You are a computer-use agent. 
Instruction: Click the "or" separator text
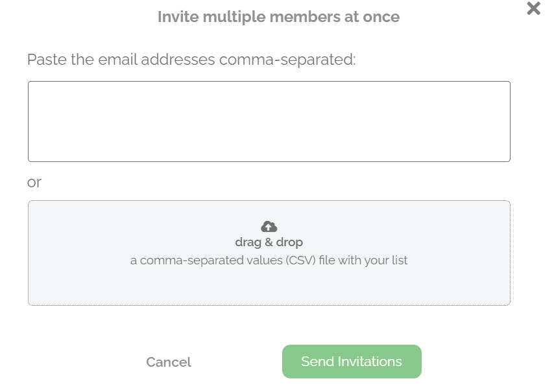pyautogui.click(x=34, y=183)
